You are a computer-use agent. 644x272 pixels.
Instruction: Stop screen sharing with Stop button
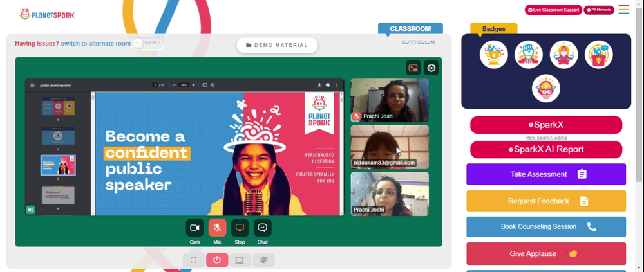240,228
